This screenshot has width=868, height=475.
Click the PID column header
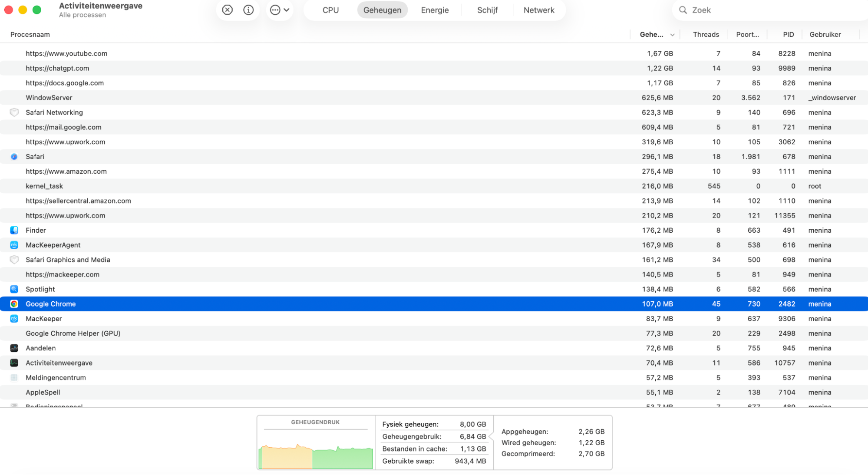pyautogui.click(x=788, y=34)
